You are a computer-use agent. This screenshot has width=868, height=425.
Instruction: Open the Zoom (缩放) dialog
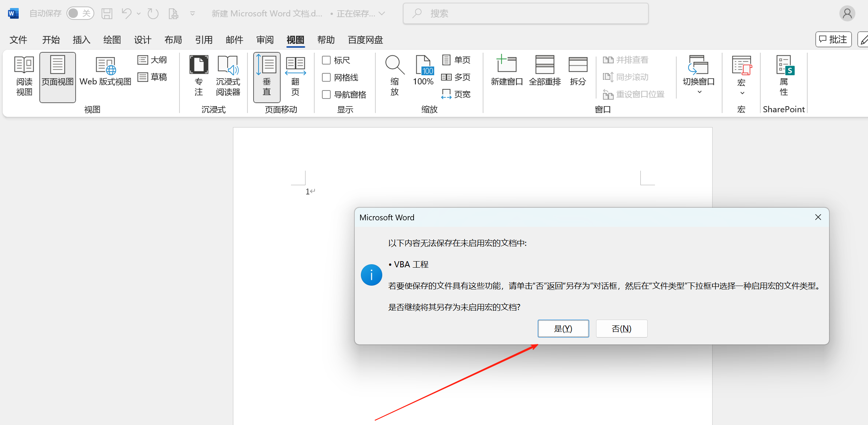(x=395, y=76)
